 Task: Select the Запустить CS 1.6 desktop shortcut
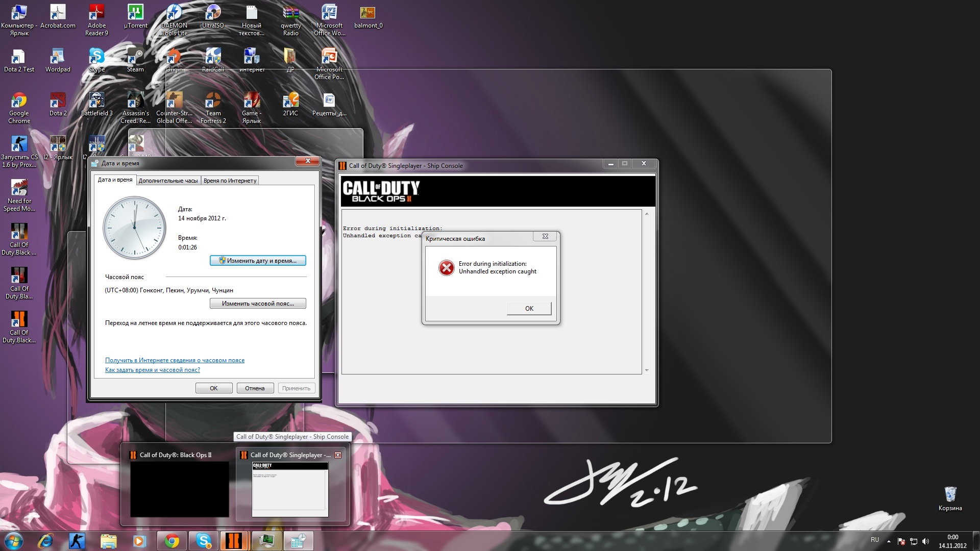[19, 152]
